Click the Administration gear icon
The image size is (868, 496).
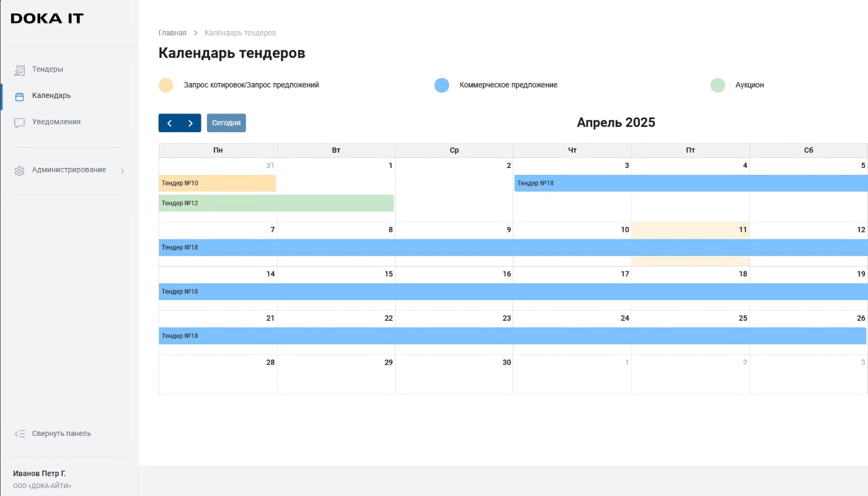[x=19, y=170]
